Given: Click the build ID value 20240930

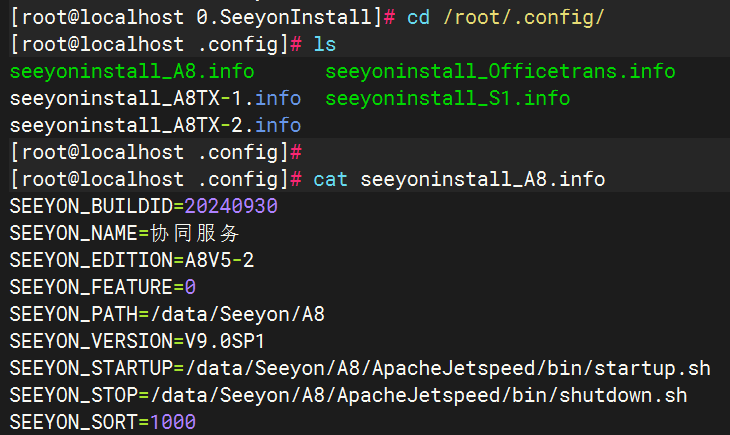Looking at the screenshot, I should pos(230,206).
